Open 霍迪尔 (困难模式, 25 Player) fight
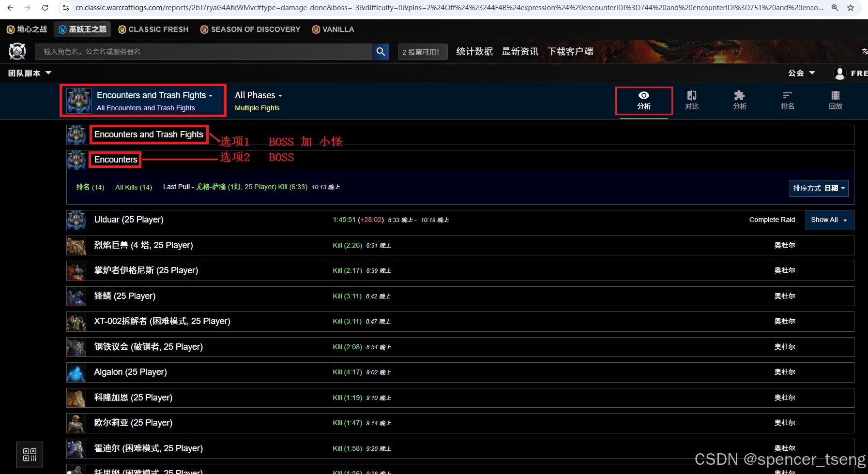 (x=149, y=448)
